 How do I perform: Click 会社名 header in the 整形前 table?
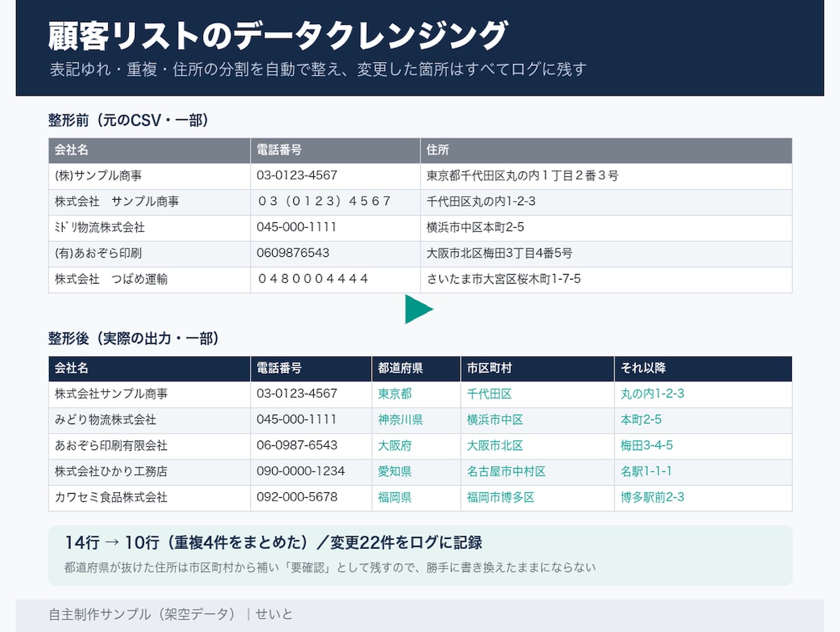(x=149, y=150)
